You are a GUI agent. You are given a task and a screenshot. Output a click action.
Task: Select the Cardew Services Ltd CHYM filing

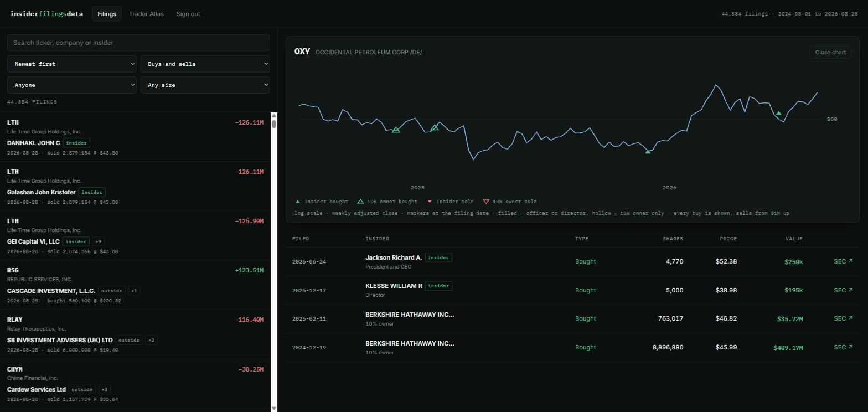(x=135, y=383)
